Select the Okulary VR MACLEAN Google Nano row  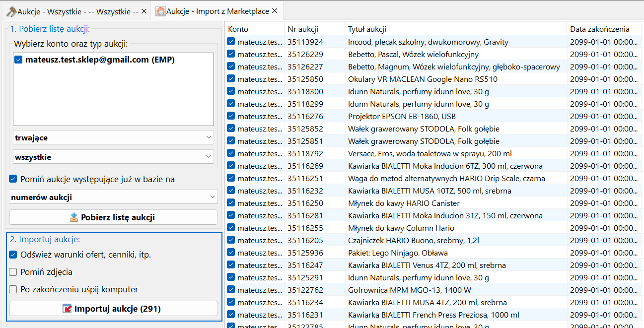coord(422,79)
